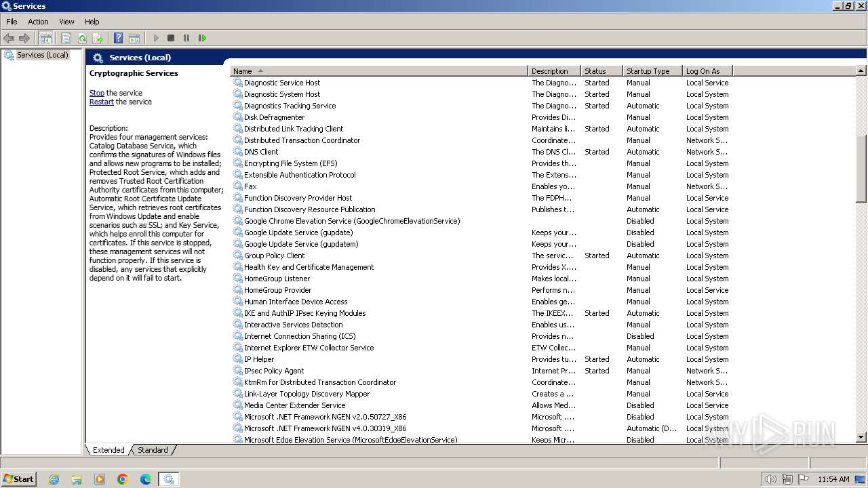Sort by the Name column header
This screenshot has height=488, width=868.
379,71
